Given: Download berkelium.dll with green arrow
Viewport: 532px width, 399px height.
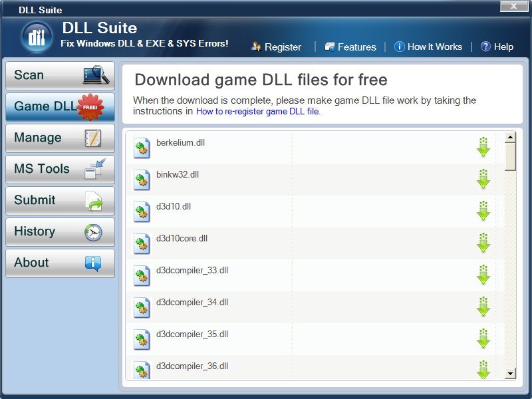Looking at the screenshot, I should pos(483,147).
